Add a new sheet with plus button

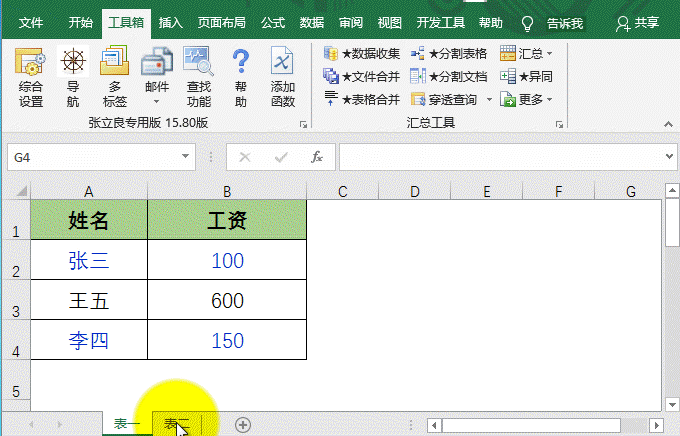[x=243, y=424]
